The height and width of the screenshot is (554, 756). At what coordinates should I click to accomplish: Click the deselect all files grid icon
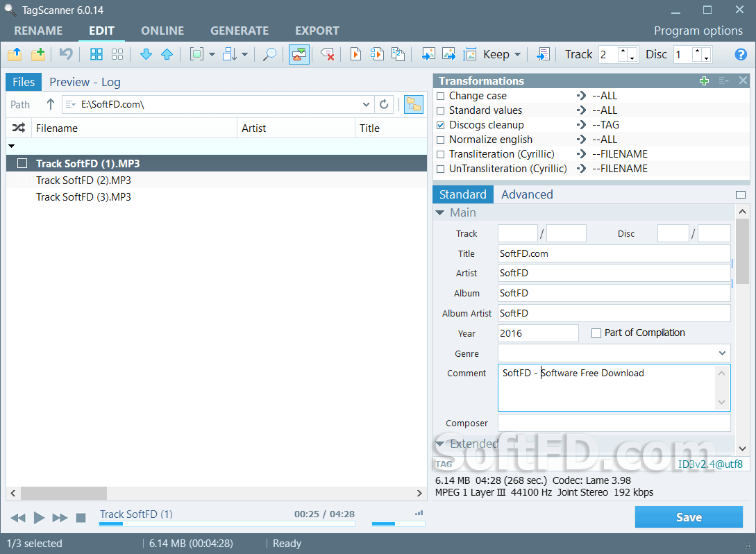point(117,54)
